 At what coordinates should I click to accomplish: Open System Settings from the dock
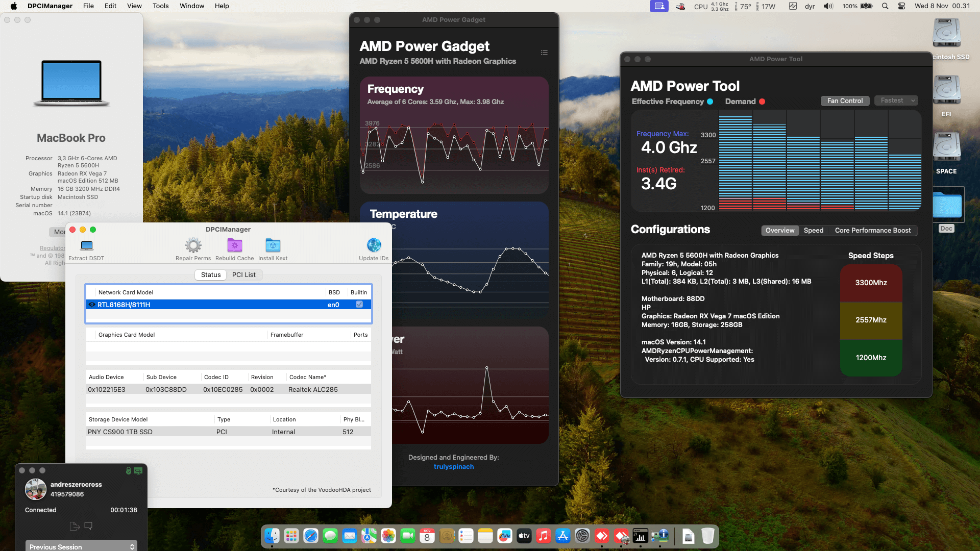582,536
